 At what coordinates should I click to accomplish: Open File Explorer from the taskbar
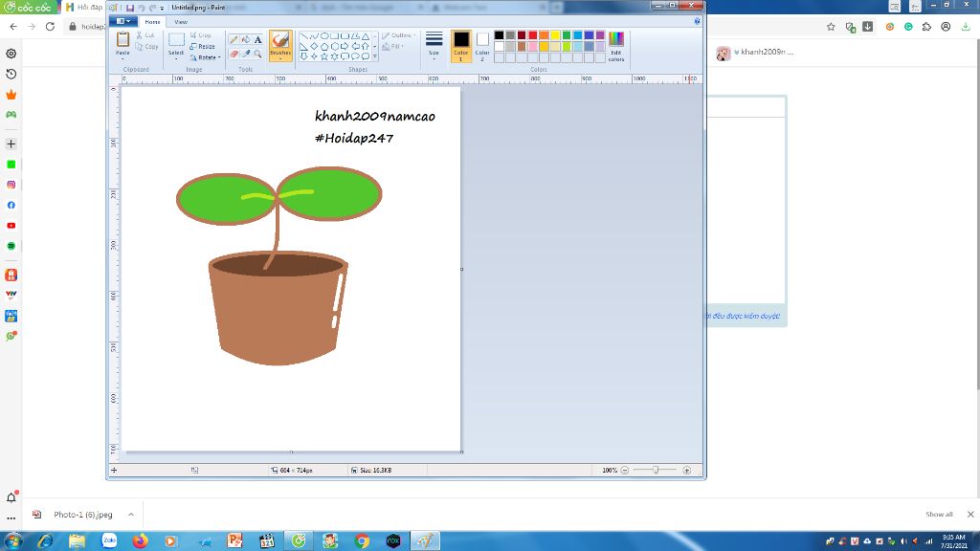(x=77, y=540)
